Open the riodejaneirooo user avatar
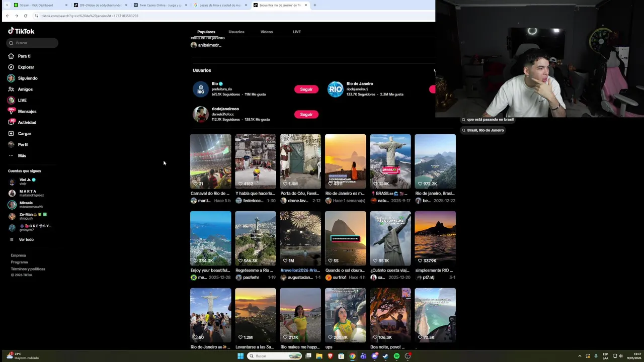Screen dimensions: 644x362 [x=201, y=114]
